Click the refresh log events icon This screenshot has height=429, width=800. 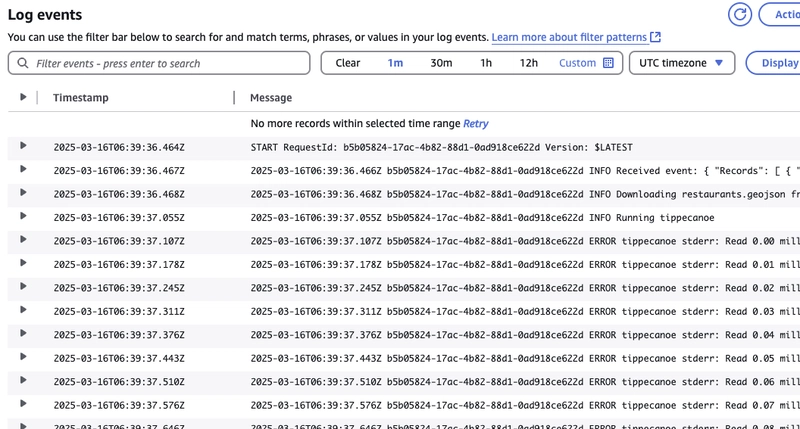click(x=739, y=14)
